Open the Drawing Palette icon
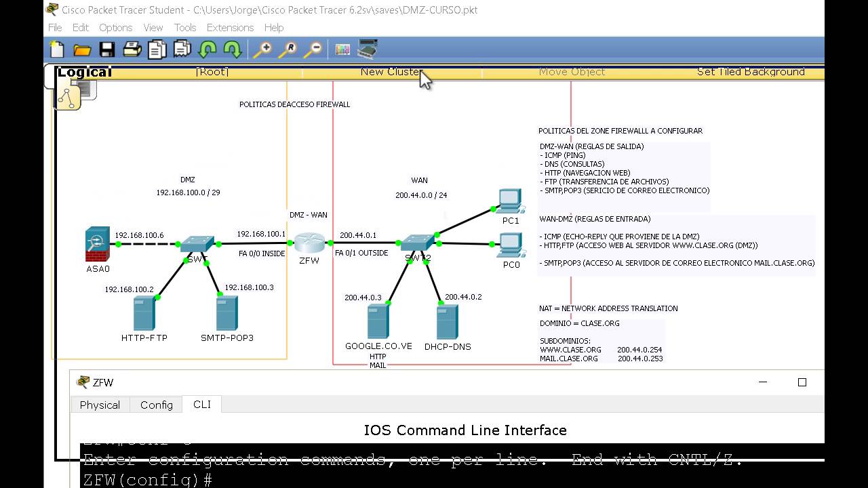Viewport: 868px width, 488px height. [342, 49]
